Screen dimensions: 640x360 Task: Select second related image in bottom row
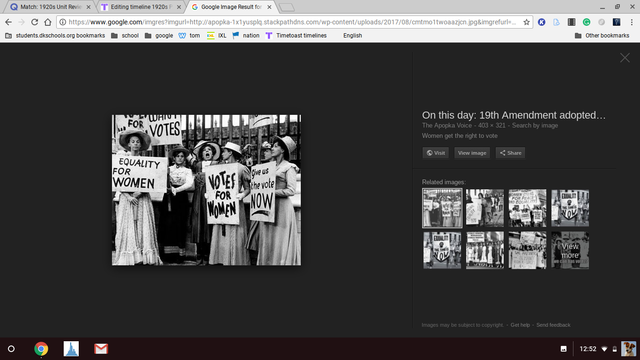click(x=485, y=250)
